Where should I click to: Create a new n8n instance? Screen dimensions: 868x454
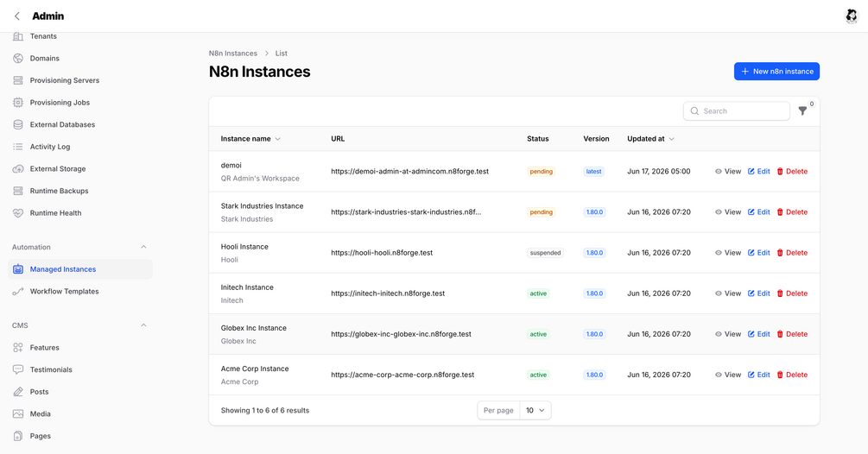pos(776,72)
